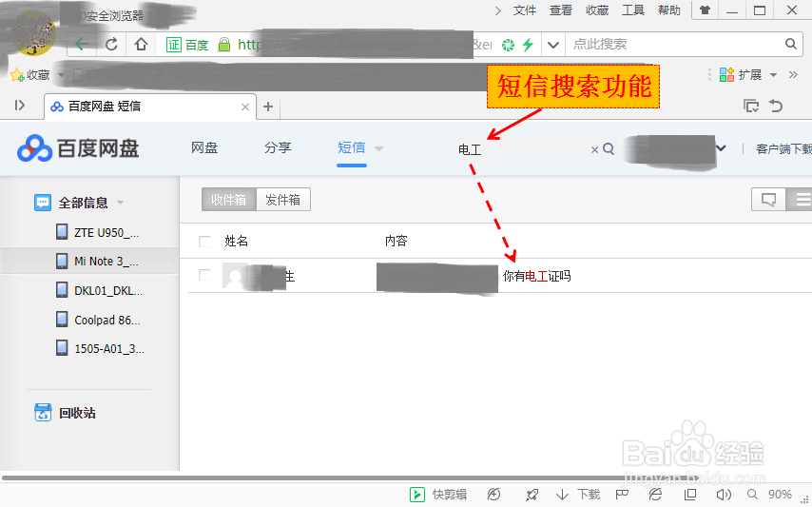Open 快剪辑 in the status bar
Image resolution: width=812 pixels, height=507 pixels.
point(438,495)
